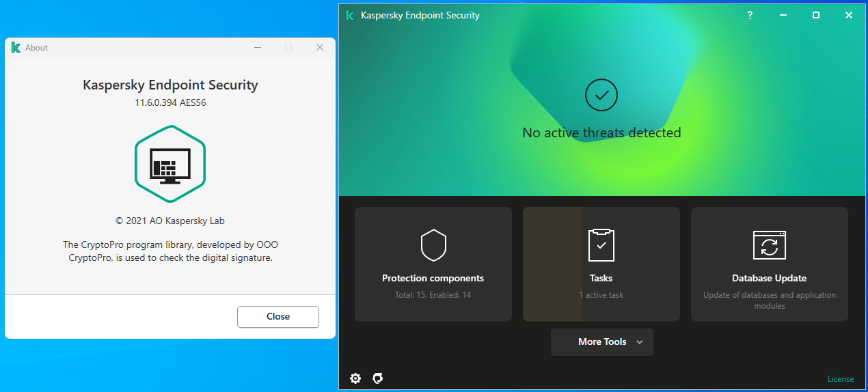
Task: Click the main window title bar text
Action: coord(420,15)
